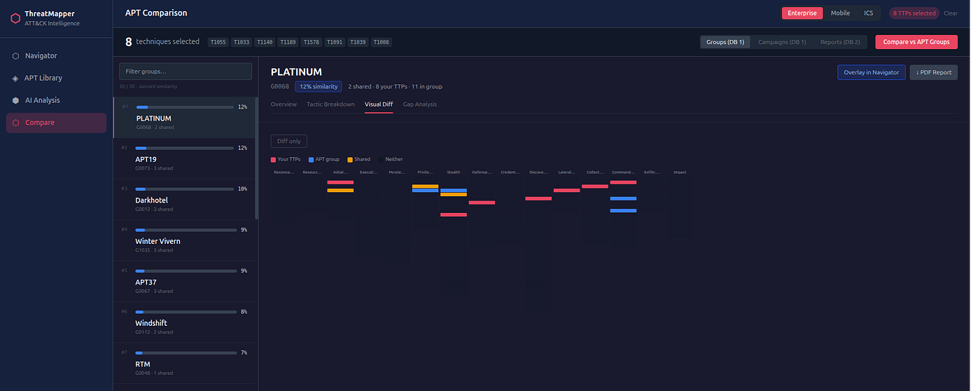Select Reports (DB 2) data source
The width and height of the screenshot is (980, 391).
tap(840, 42)
